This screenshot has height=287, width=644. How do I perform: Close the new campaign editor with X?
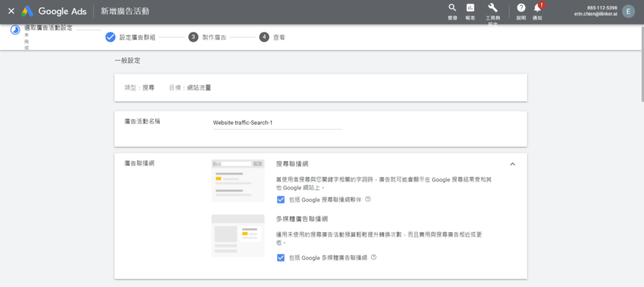point(11,11)
